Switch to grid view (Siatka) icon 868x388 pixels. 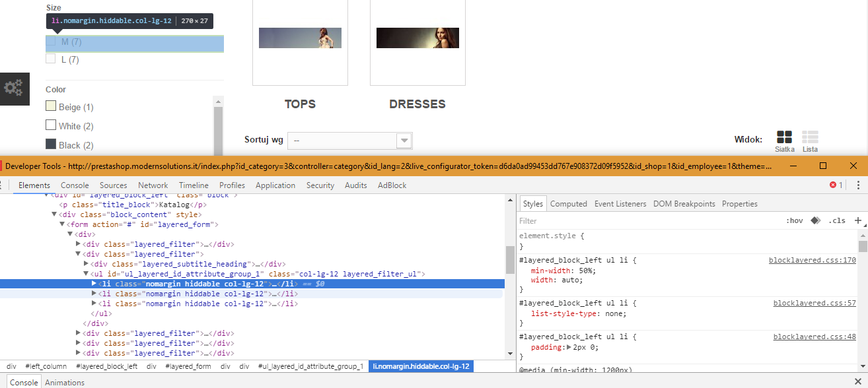click(x=784, y=137)
